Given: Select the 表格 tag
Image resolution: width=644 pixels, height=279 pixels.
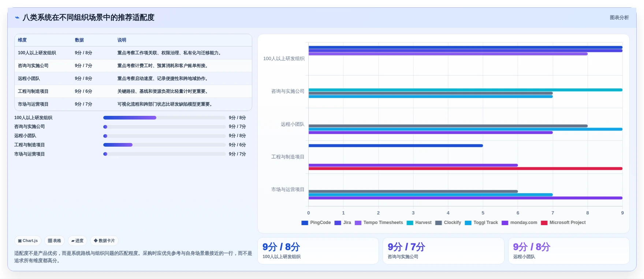Looking at the screenshot, I should (x=55, y=241).
